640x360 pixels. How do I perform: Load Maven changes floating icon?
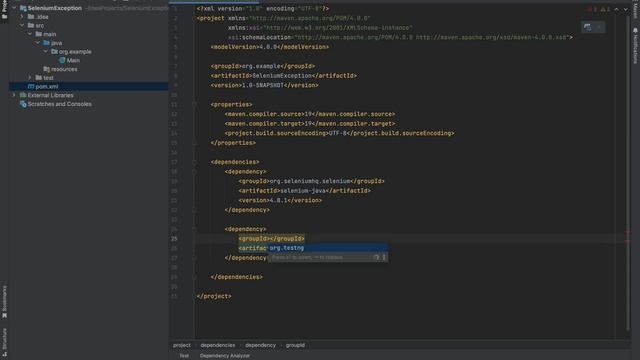(x=587, y=27)
